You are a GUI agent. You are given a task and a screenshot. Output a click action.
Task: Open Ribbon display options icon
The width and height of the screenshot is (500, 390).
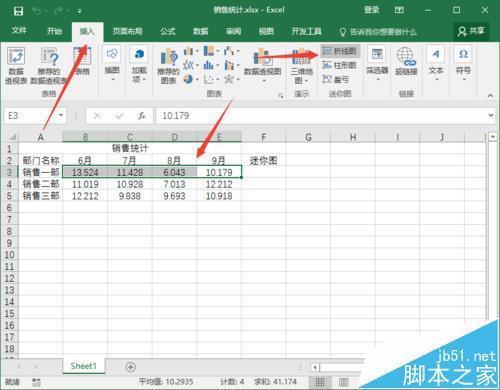(399, 10)
